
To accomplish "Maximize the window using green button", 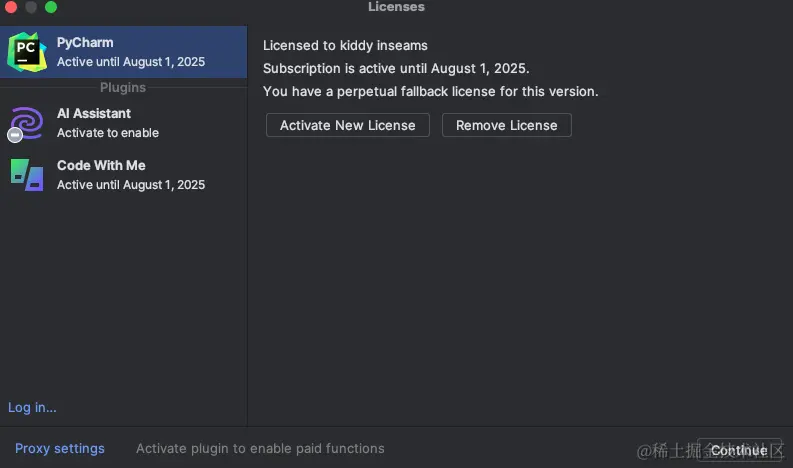I will [x=51, y=7].
